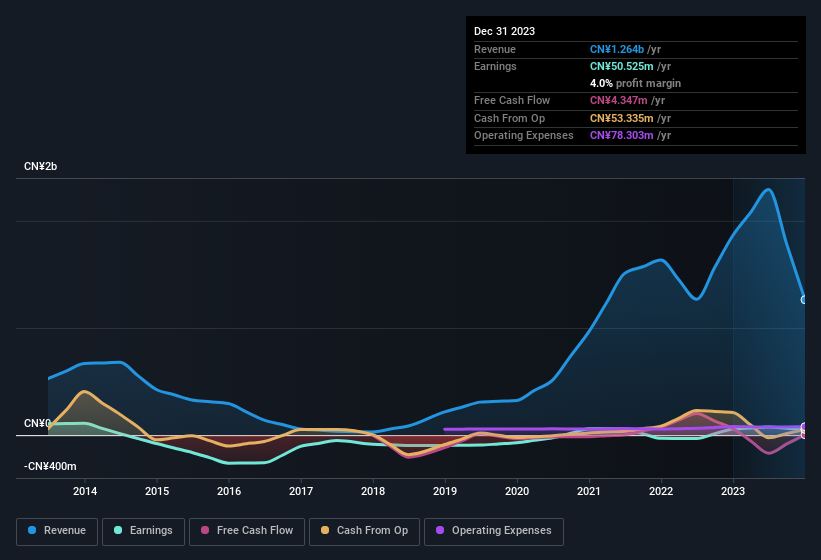The height and width of the screenshot is (560, 821).
Task: Click the CN¥2b y-axis label
Action: click(x=41, y=166)
